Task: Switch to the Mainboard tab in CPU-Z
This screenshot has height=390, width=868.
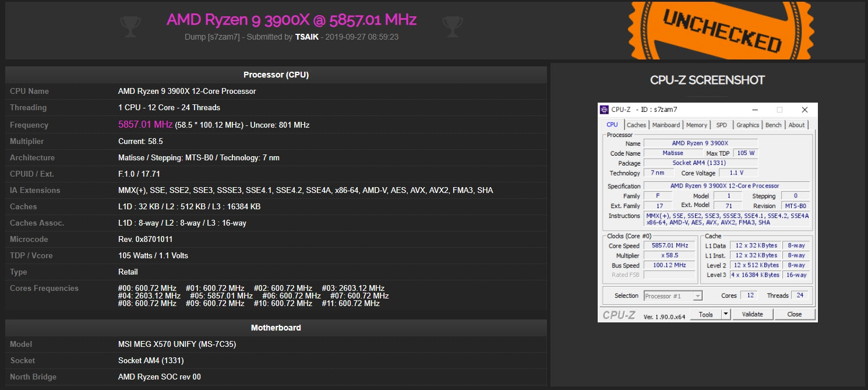Action: (x=666, y=125)
